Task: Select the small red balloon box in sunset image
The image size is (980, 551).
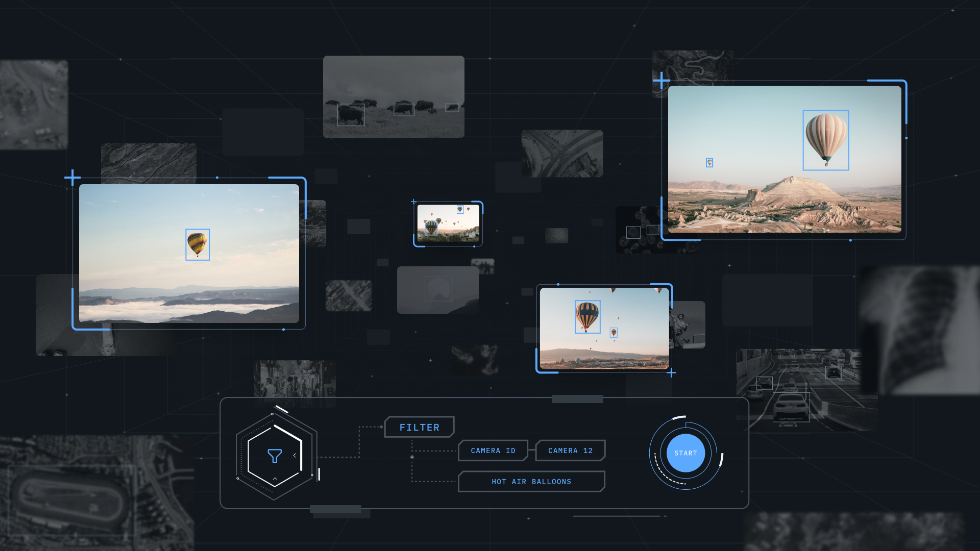Action: pos(614,333)
